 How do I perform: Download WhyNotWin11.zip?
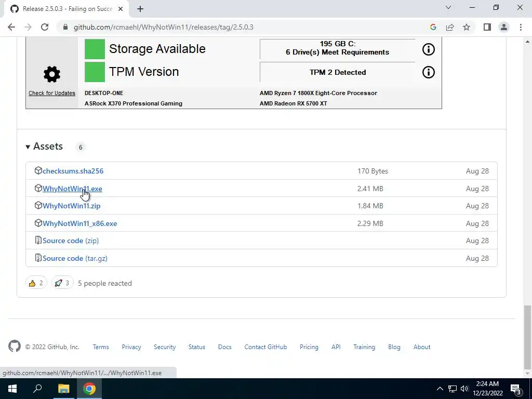[72, 206]
